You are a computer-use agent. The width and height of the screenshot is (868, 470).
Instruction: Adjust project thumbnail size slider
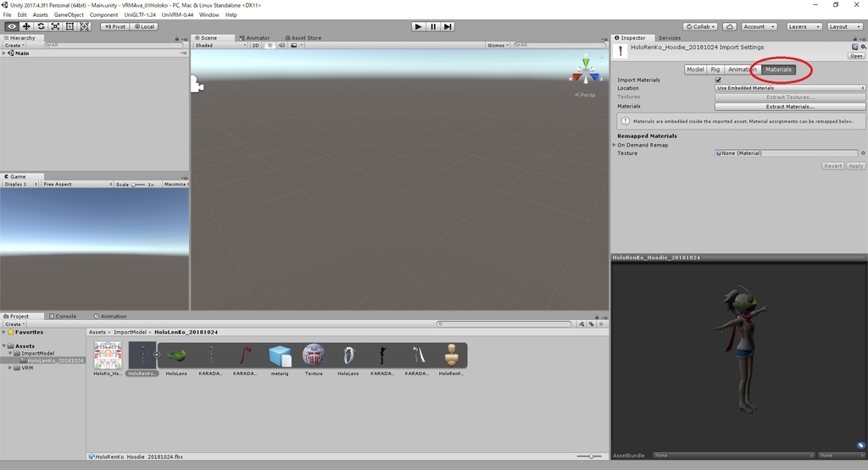(x=590, y=456)
